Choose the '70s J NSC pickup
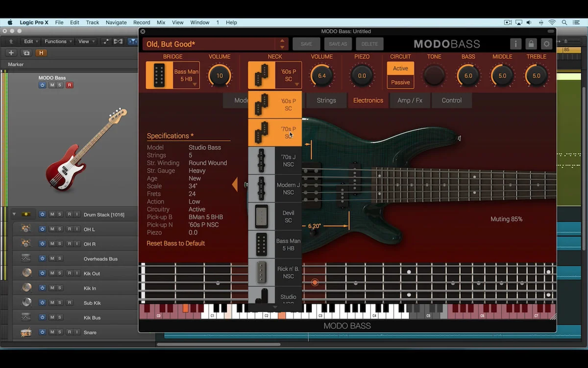 275,160
